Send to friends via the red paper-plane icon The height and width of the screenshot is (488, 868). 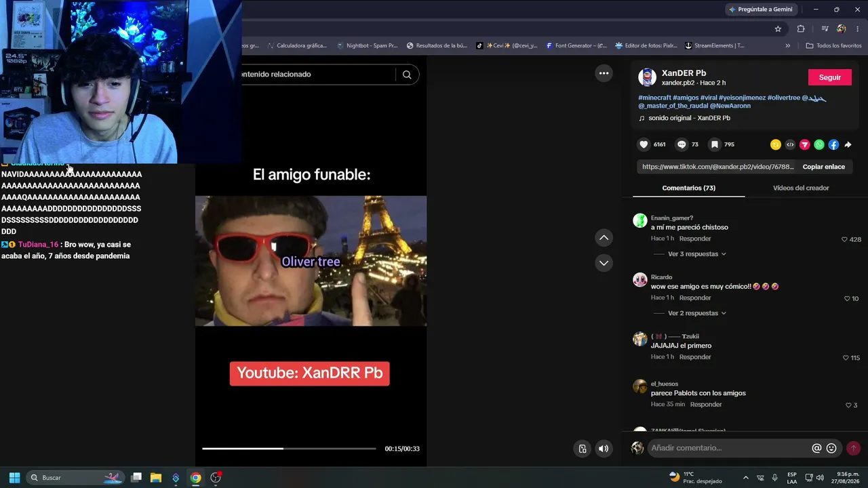(x=805, y=144)
